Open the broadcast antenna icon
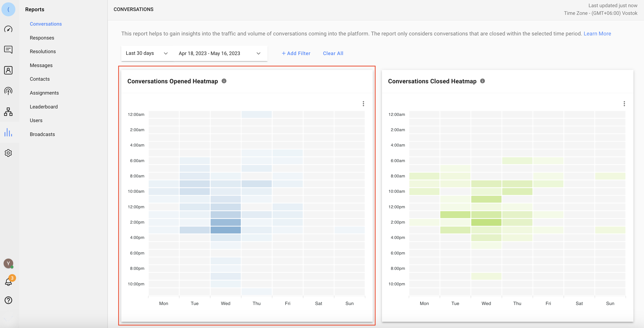This screenshot has height=328, width=644. pos(8,91)
